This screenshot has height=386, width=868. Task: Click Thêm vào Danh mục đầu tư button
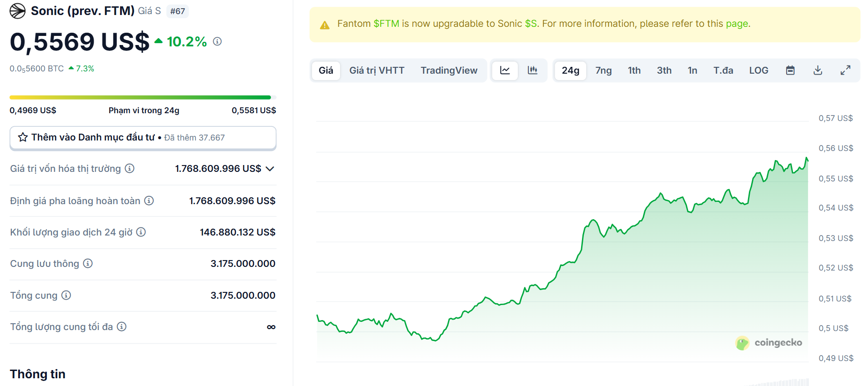[x=143, y=138]
